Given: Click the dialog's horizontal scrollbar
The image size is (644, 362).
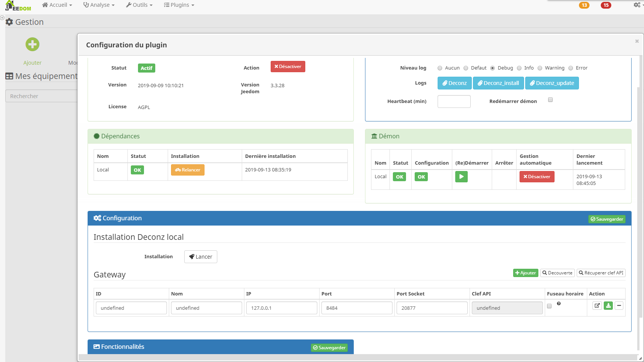Looking at the screenshot, I should point(358,357).
